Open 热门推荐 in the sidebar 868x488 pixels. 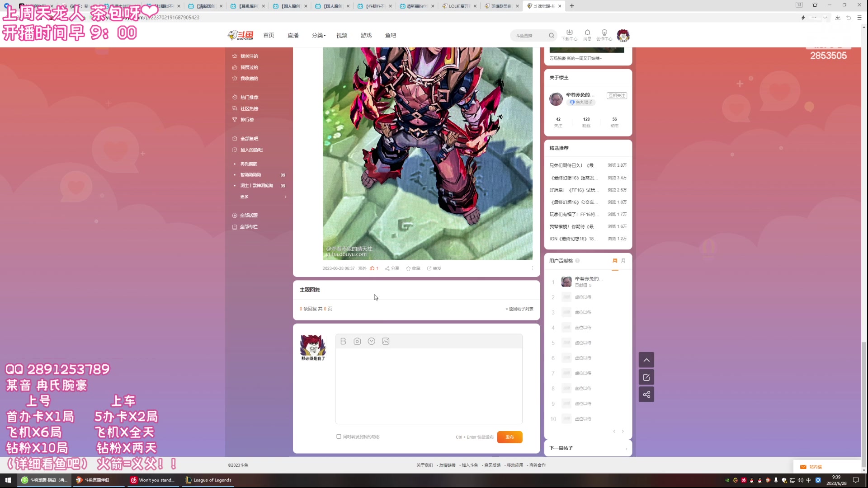click(x=245, y=97)
